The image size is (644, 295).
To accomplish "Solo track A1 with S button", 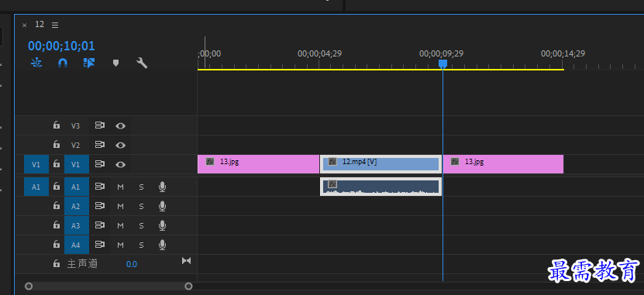I will (x=141, y=187).
